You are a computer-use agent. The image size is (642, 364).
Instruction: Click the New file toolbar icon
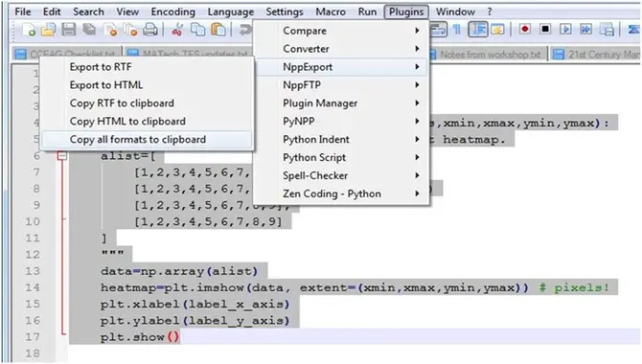29,30
